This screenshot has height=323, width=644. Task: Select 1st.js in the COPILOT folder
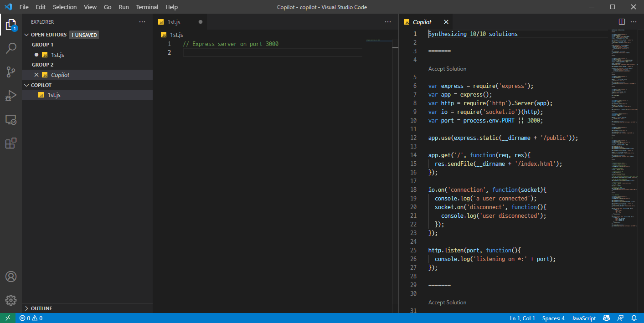(87, 95)
